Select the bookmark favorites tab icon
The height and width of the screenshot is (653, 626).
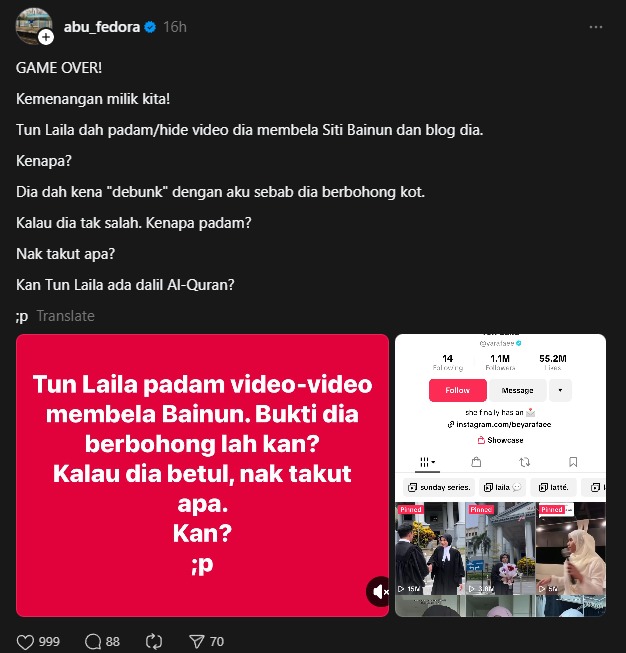click(573, 462)
